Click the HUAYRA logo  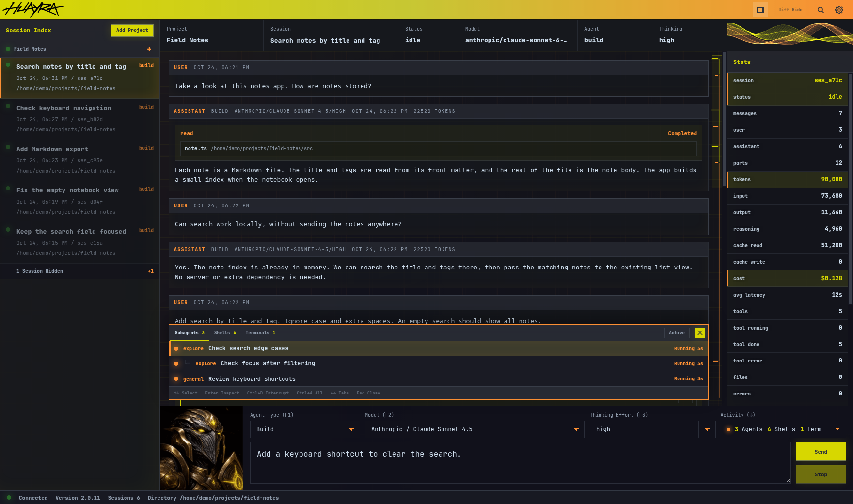33,9
